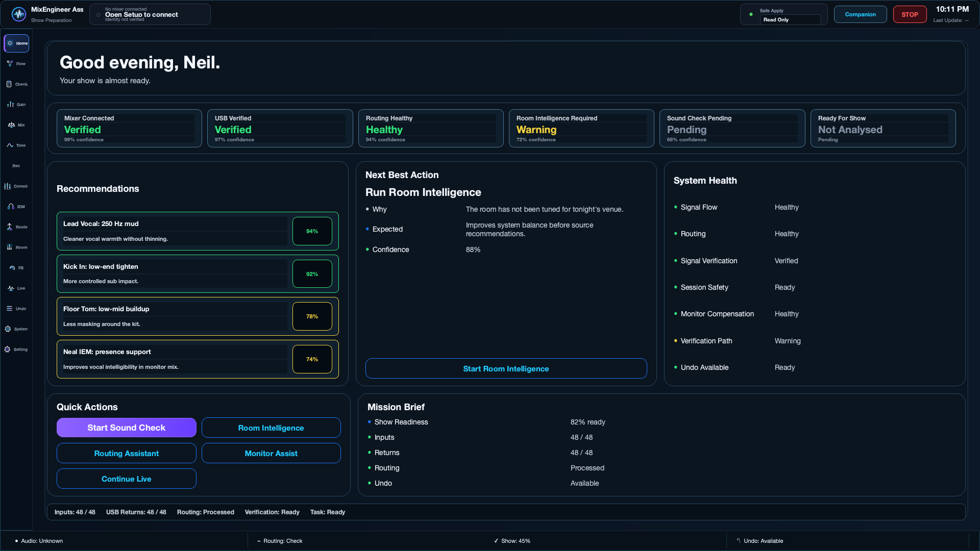The width and height of the screenshot is (980, 551).
Task: Open the Route sidebar icon
Action: coord(16,227)
